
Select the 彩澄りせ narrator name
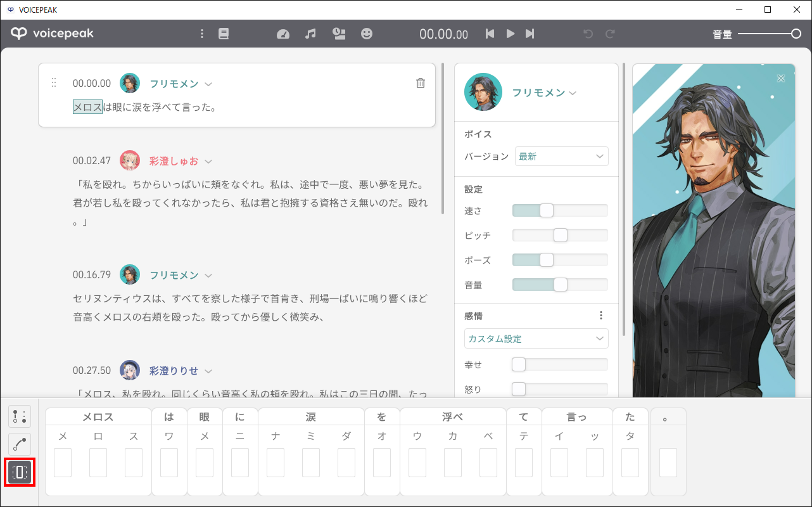point(174,371)
